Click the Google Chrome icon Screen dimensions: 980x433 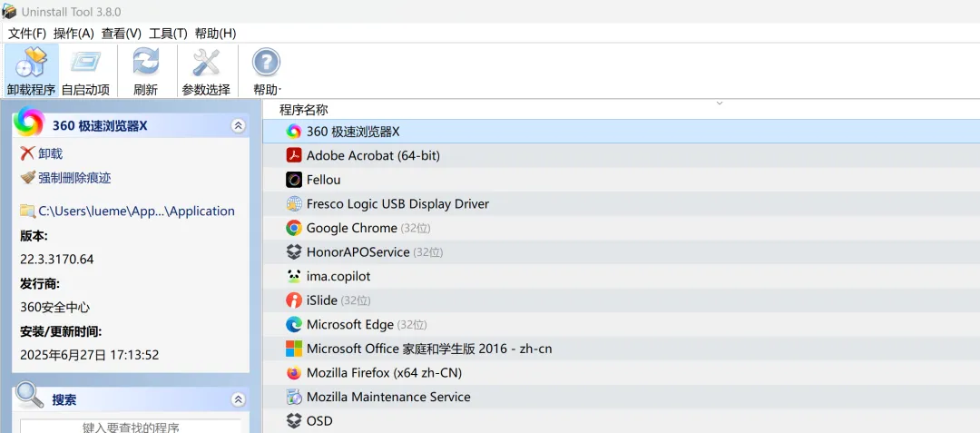294,228
